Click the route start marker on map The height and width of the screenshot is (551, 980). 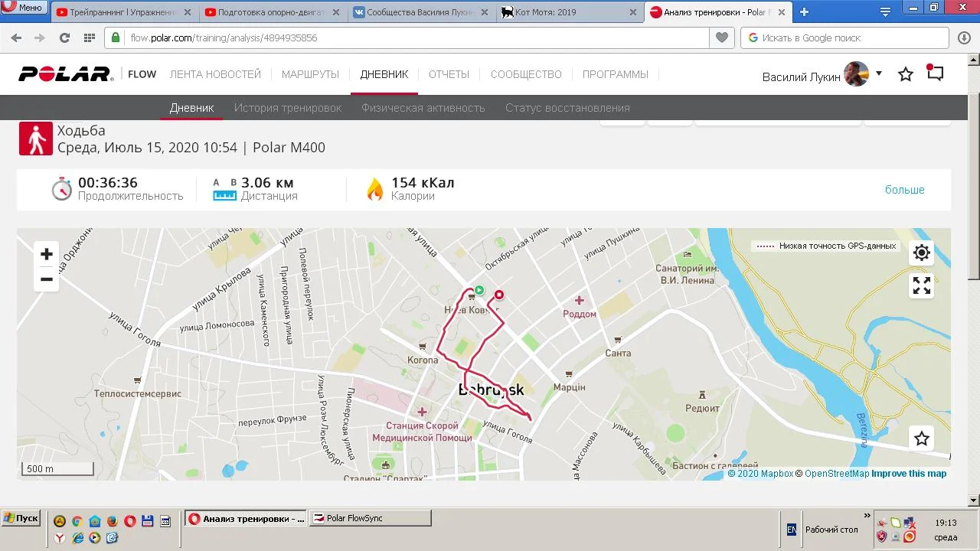[479, 290]
